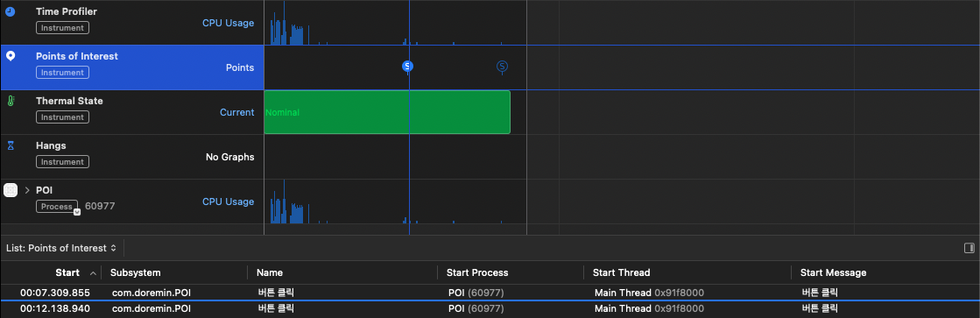
Task: Click POI (60977) in the 00:07.309.855 row
Action: 476,293
